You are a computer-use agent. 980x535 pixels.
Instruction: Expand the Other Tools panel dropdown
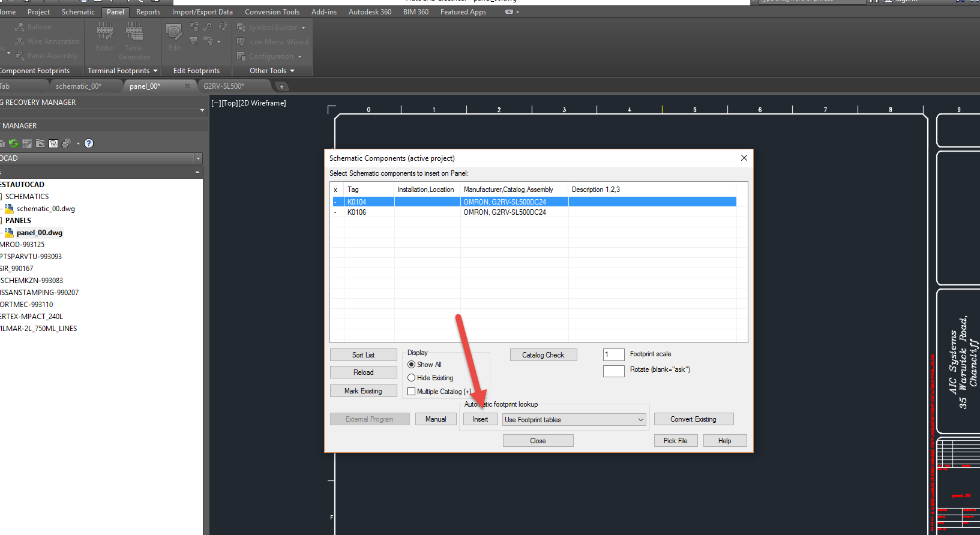292,71
